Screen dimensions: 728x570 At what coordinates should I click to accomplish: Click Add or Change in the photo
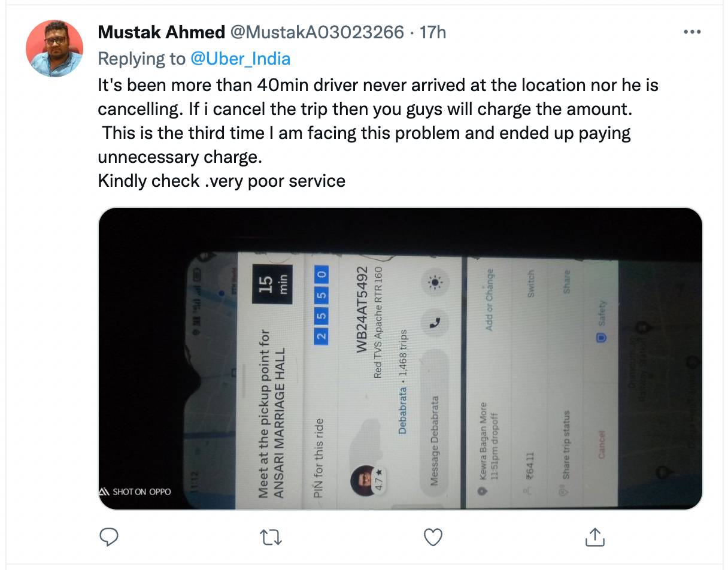pos(490,301)
